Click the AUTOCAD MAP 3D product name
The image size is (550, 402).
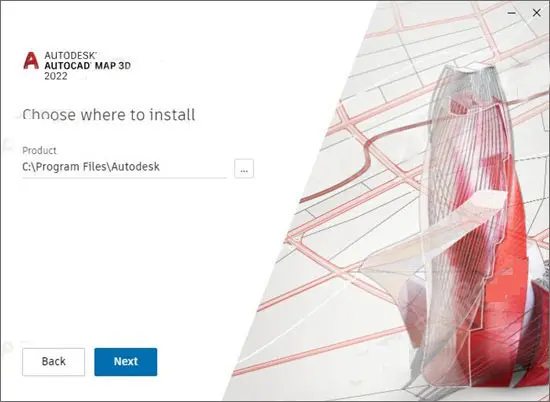[87, 66]
